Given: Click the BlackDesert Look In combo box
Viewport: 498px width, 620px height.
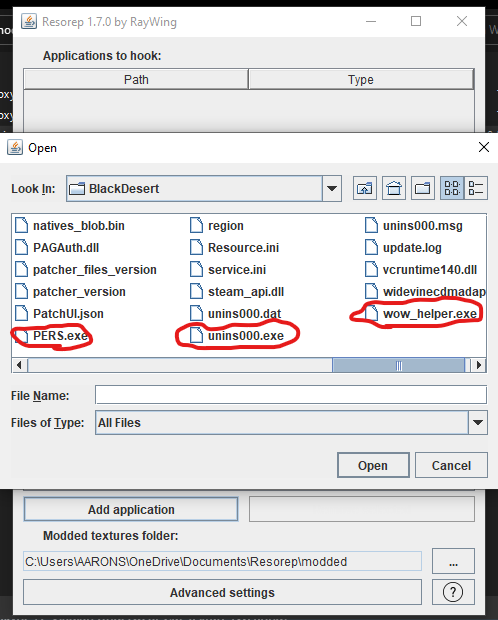Looking at the screenshot, I should [x=204, y=189].
